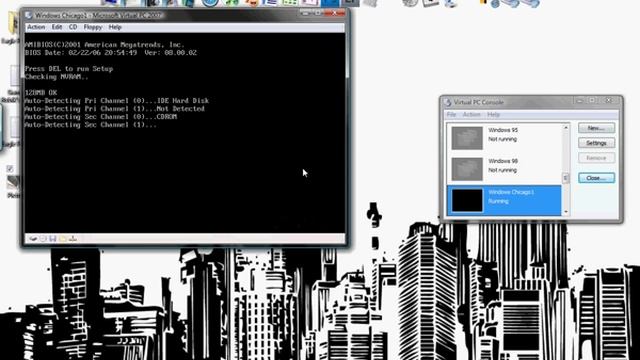Click 'Press DEL to run Setup' text in VM screen
This screenshot has width=640, height=360.
tap(69, 69)
